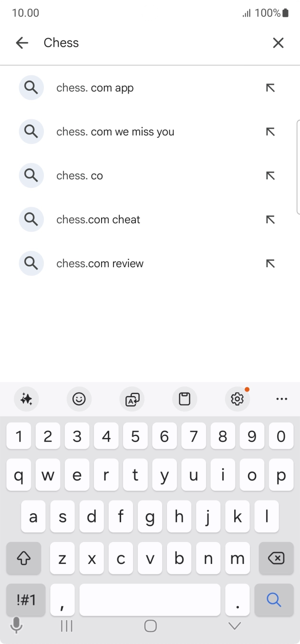Switch to symbols with the !#1 key
This screenshot has height=644, width=300.
[25, 600]
